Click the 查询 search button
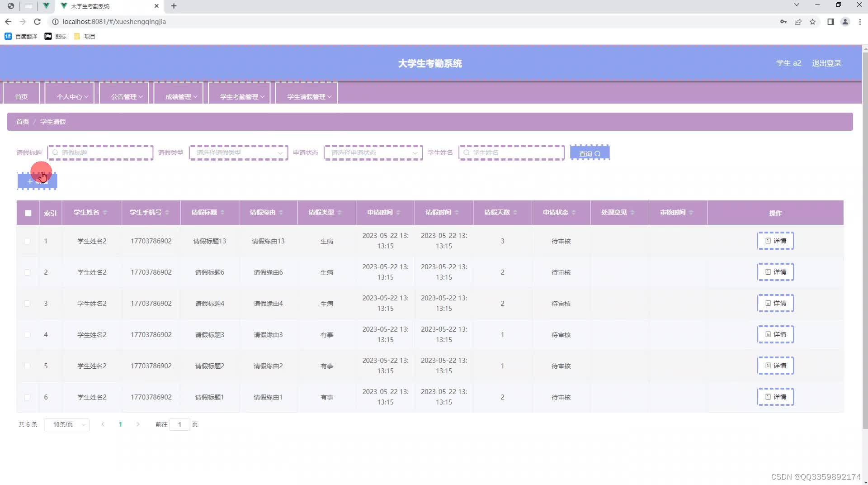 (x=590, y=153)
